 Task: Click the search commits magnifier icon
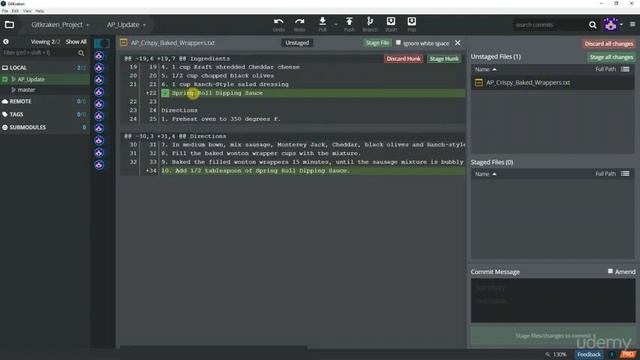click(593, 25)
